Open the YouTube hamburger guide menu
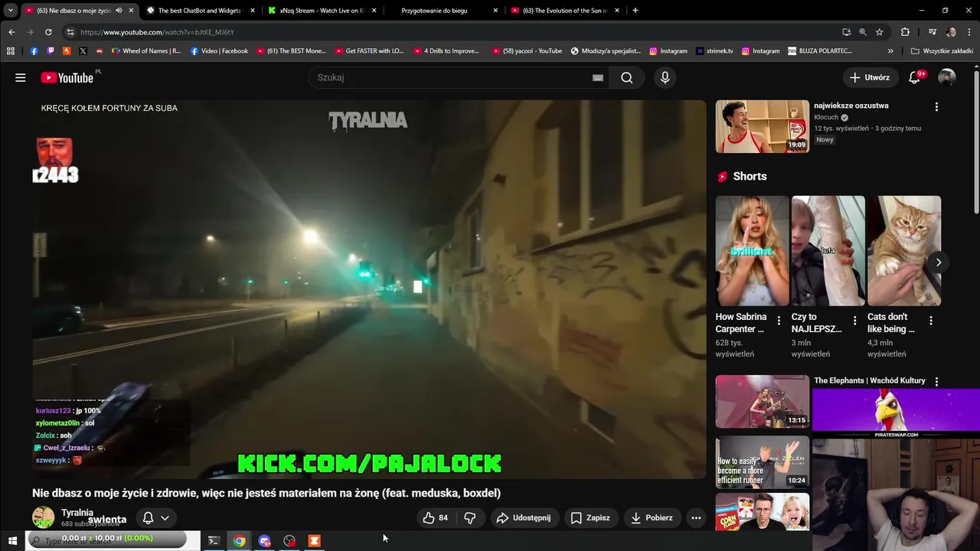The image size is (980, 551). pos(21,77)
